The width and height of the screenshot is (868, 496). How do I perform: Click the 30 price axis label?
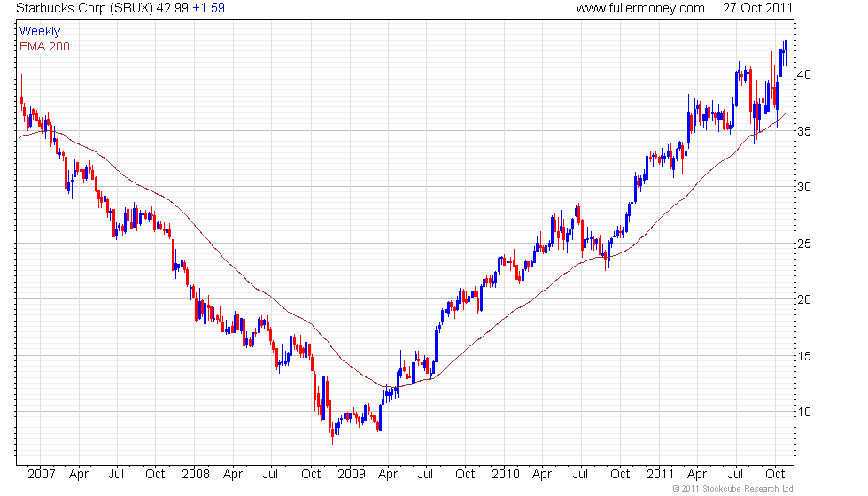[x=804, y=187]
